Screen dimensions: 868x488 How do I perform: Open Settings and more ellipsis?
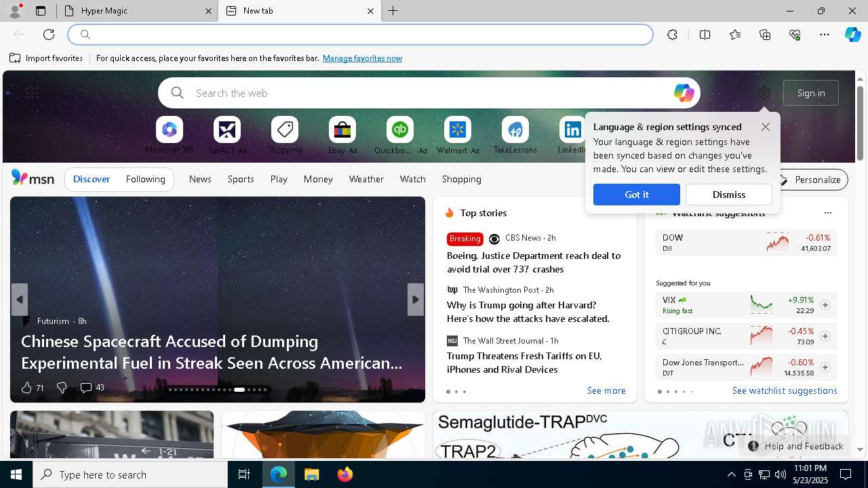825,35
